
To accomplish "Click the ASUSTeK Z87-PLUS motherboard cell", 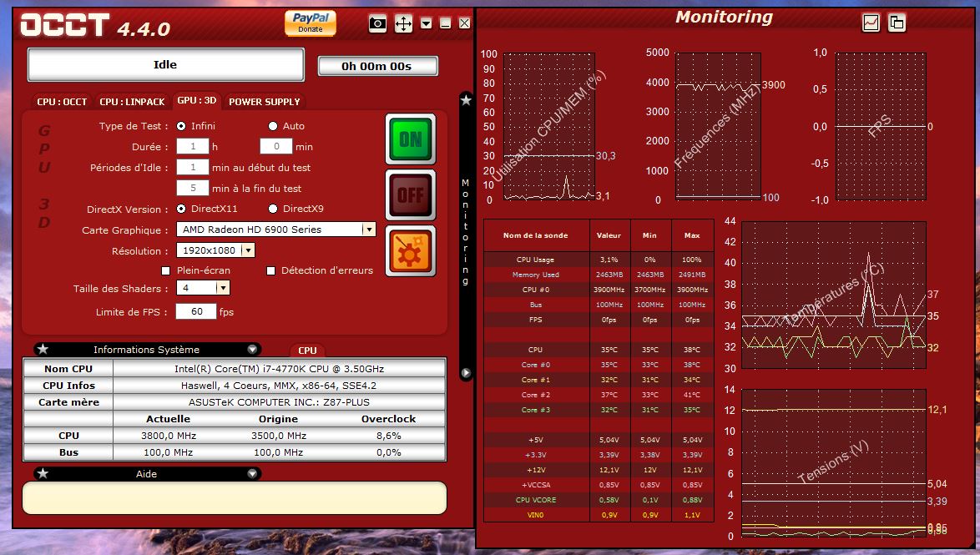I will click(x=279, y=402).
